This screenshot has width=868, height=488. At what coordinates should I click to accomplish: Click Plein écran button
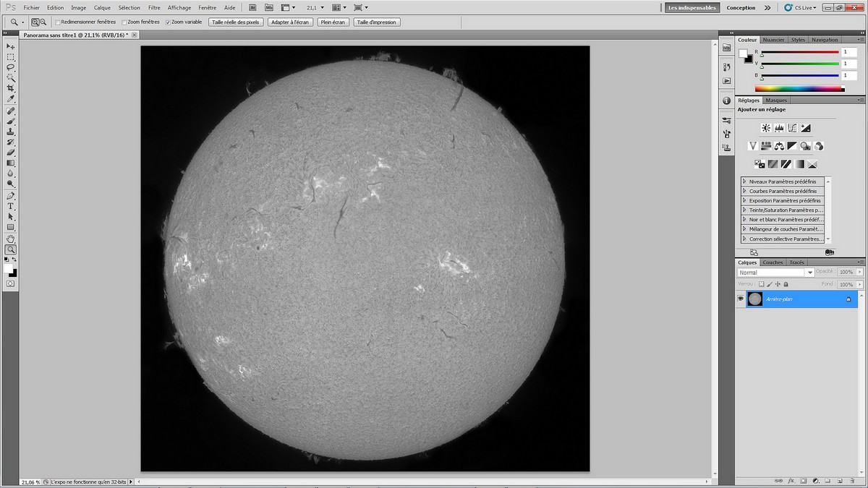pos(333,22)
